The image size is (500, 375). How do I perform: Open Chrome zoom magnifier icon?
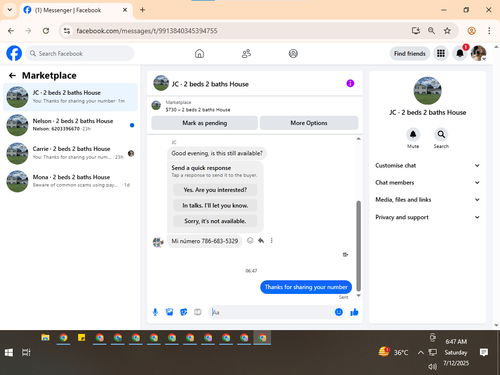(x=431, y=31)
